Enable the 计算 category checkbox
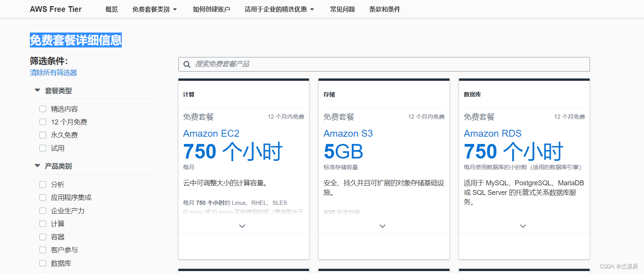Viewport: 644px width, 273px height. (43, 224)
